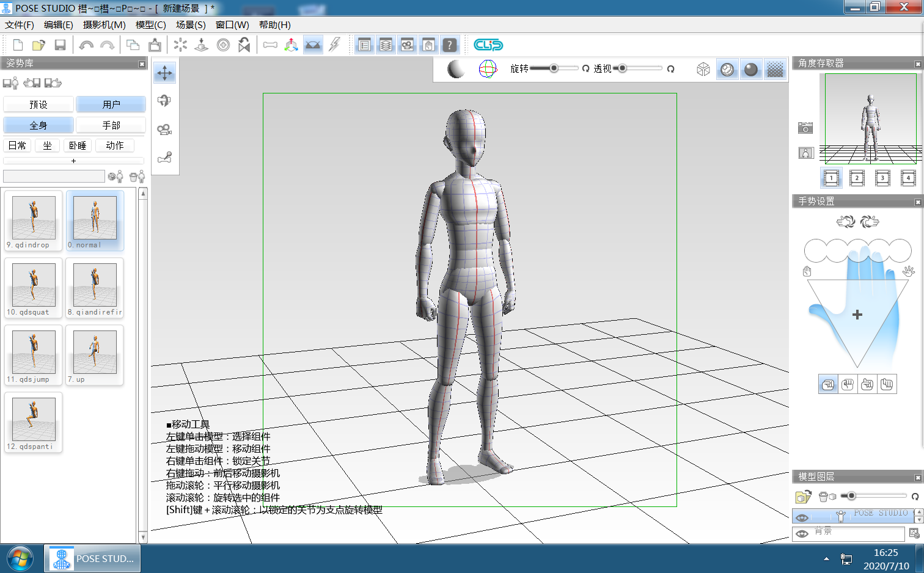
Task: Click the help question mark icon
Action: point(450,45)
